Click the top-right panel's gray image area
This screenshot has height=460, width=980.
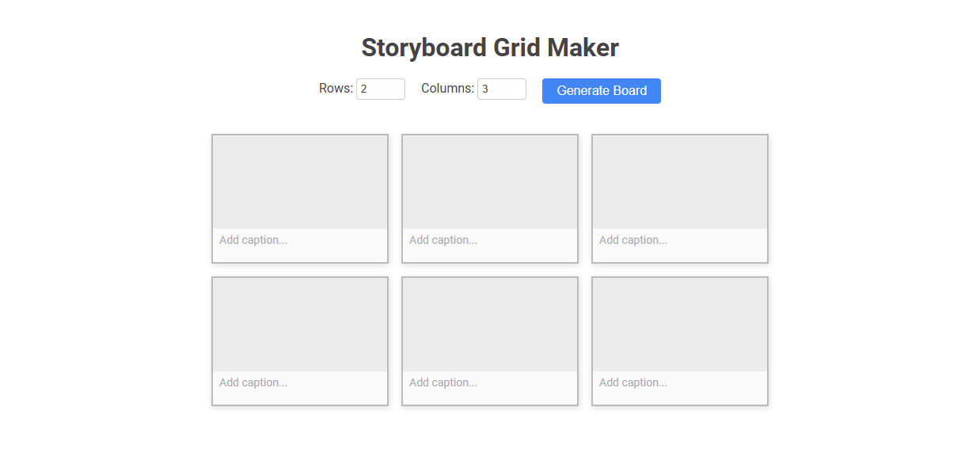pos(679,181)
